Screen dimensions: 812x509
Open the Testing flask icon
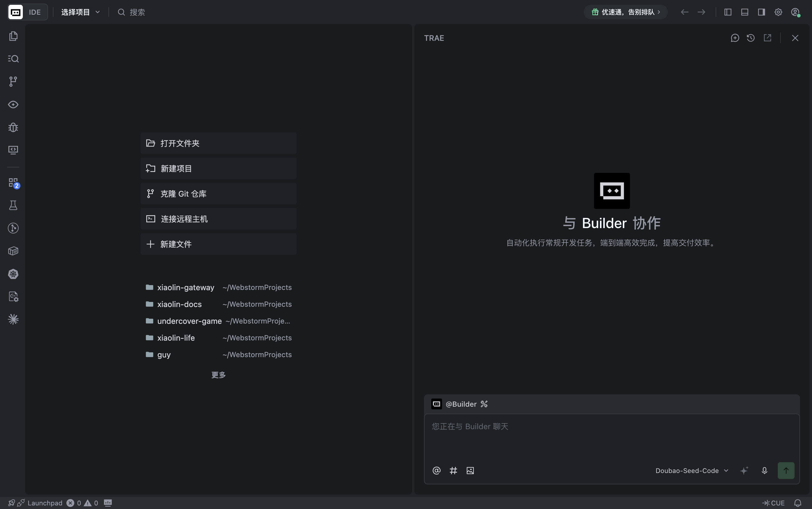pos(13,205)
